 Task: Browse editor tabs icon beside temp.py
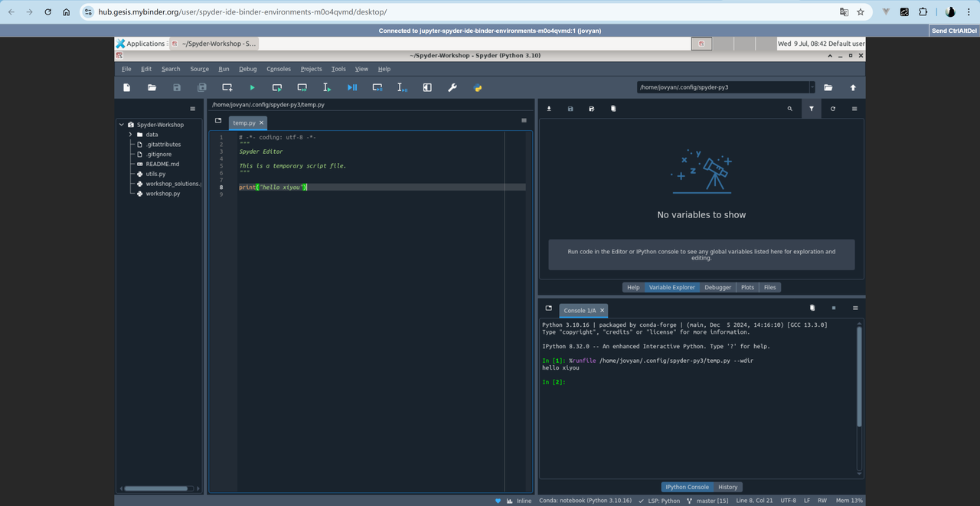(x=218, y=120)
